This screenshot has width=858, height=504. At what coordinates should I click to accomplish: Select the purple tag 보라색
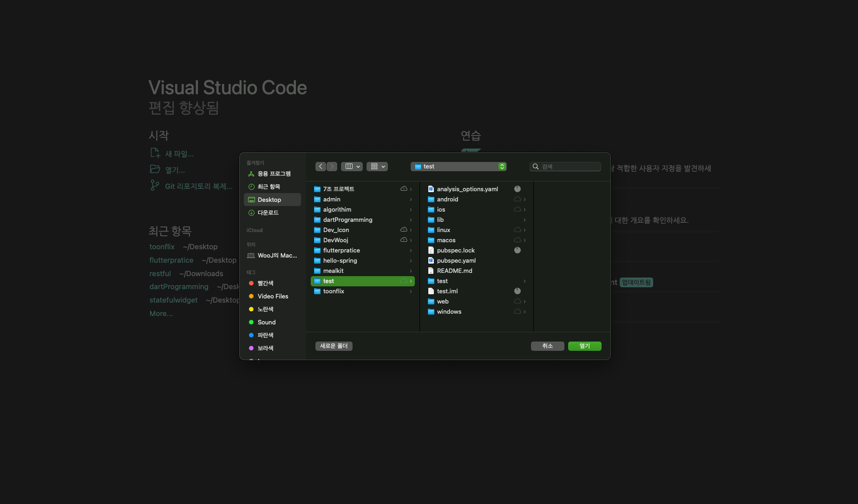tap(272, 348)
